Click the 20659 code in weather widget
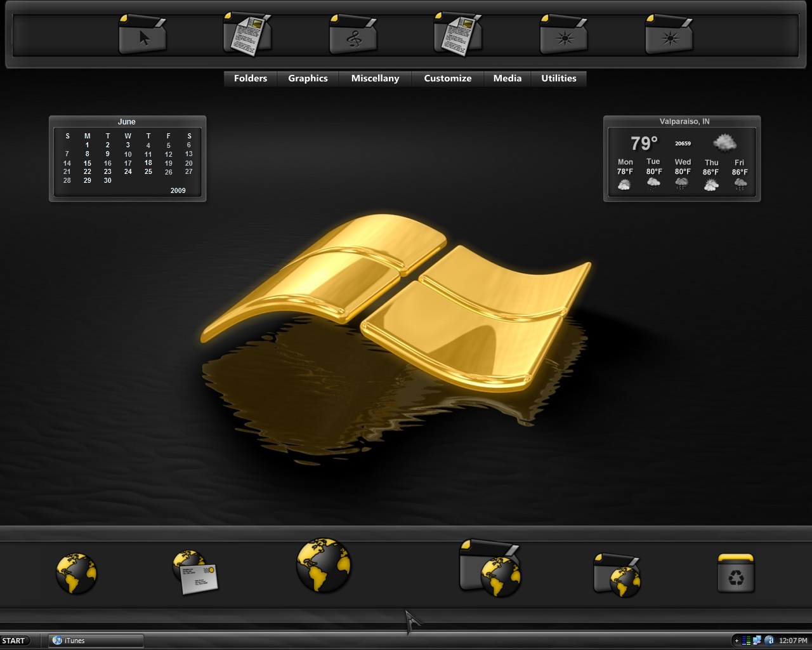The image size is (812, 650). tap(683, 143)
